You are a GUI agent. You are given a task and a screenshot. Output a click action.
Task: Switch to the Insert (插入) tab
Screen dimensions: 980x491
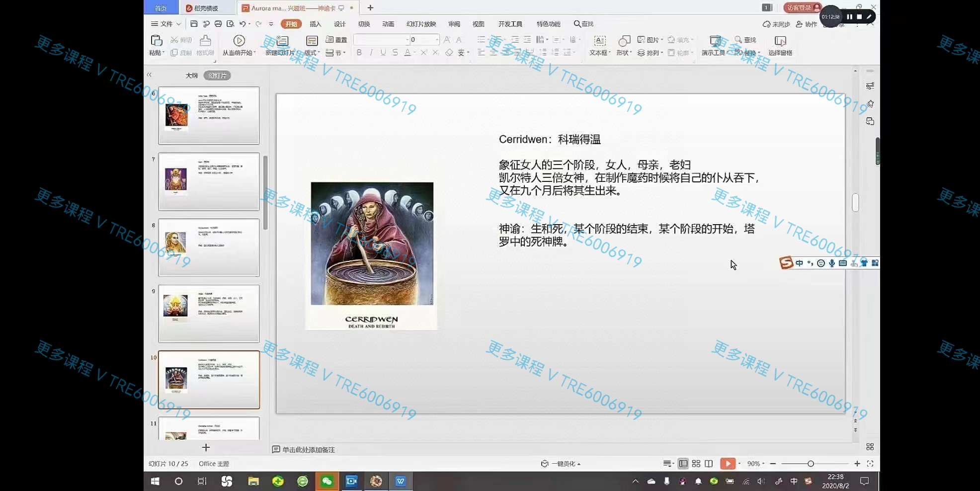click(316, 24)
